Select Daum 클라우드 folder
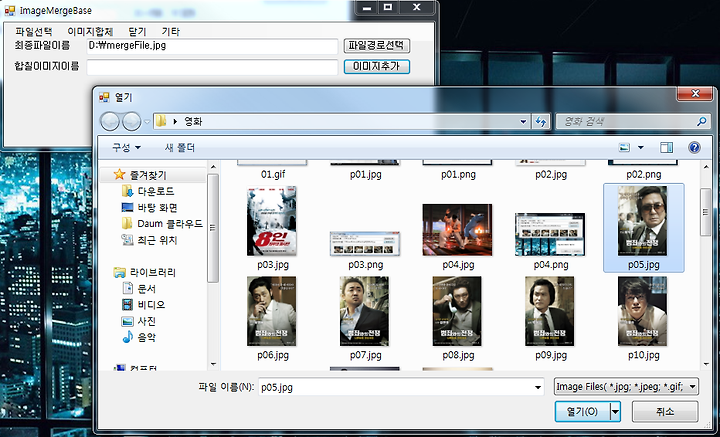The image size is (720, 437). coord(170,224)
